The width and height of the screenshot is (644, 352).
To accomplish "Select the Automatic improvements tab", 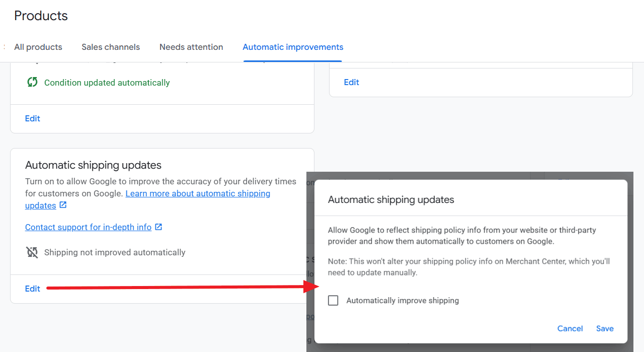I will coord(293,47).
